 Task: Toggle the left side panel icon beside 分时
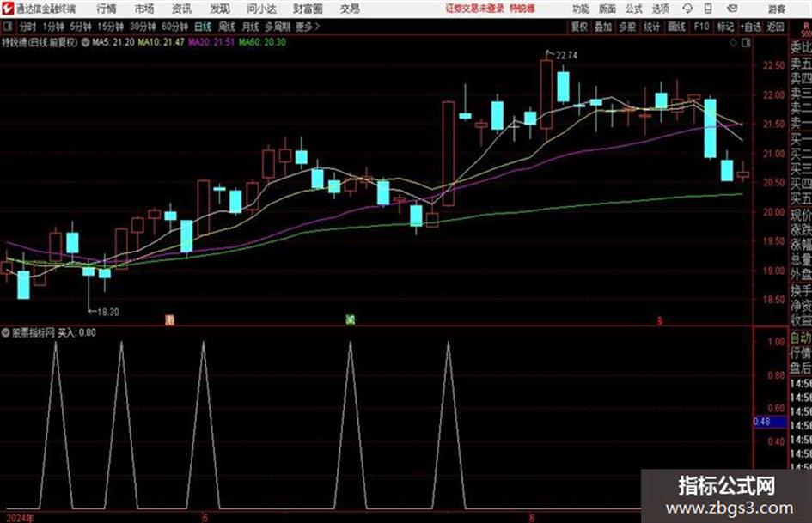click(8, 27)
